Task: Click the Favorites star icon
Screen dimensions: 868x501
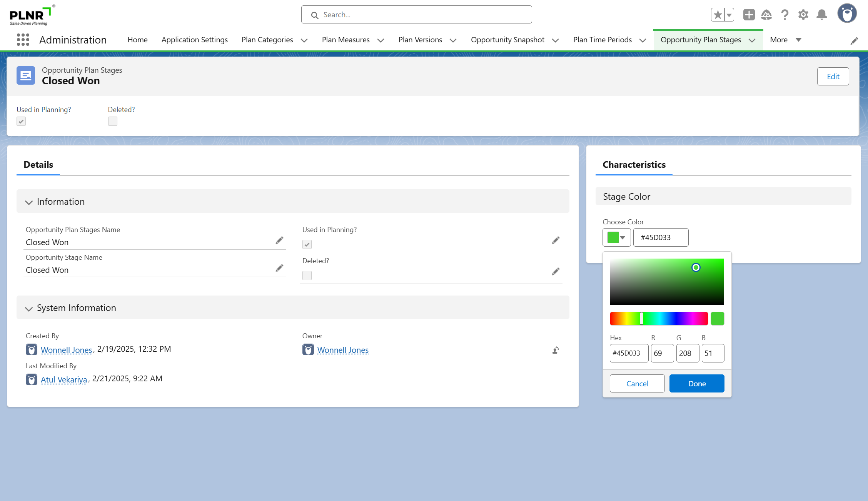Action: click(x=718, y=15)
